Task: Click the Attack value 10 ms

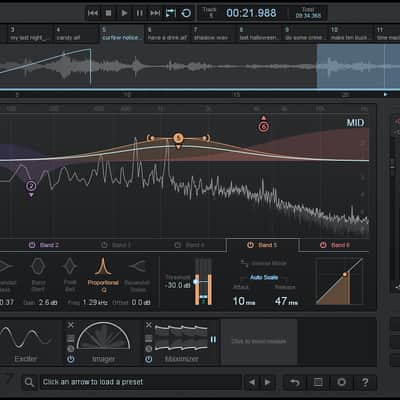Action: click(x=244, y=301)
